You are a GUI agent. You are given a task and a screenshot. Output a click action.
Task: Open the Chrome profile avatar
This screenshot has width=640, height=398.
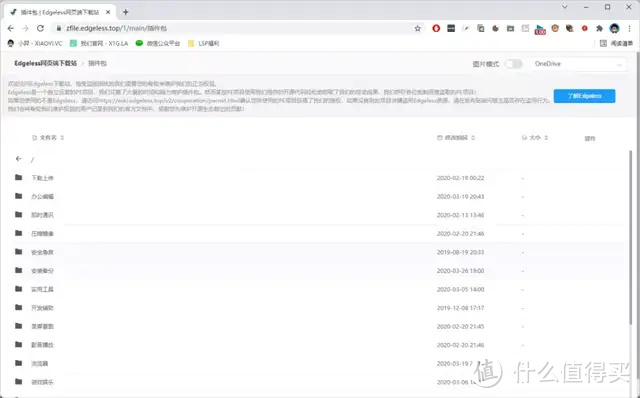(614, 28)
